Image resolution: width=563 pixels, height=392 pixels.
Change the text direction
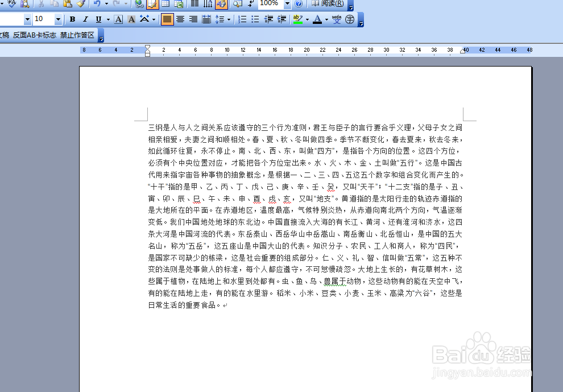(208, 3)
